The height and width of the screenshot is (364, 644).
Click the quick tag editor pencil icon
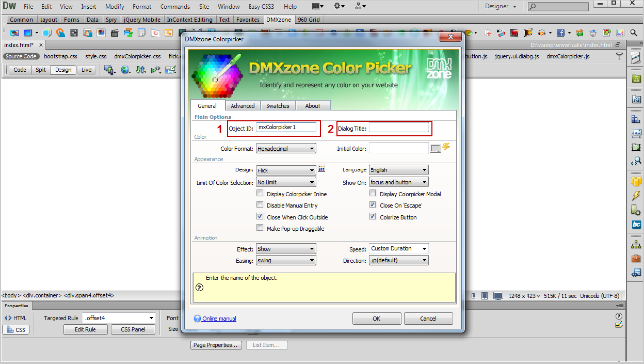[619, 325]
